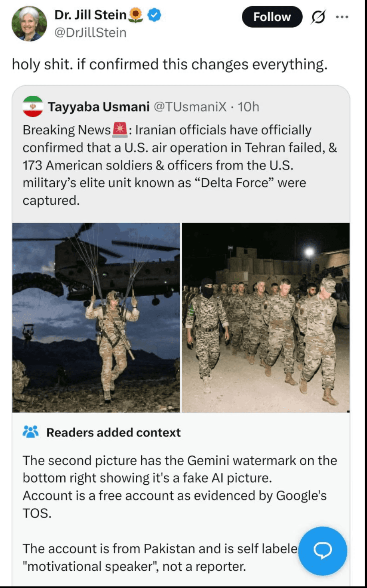Open the 10h timestamp of quoted post

click(x=248, y=107)
